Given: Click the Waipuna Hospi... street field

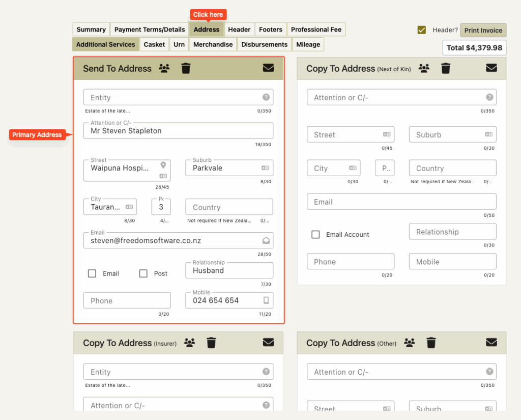Looking at the screenshot, I should tap(127, 171).
